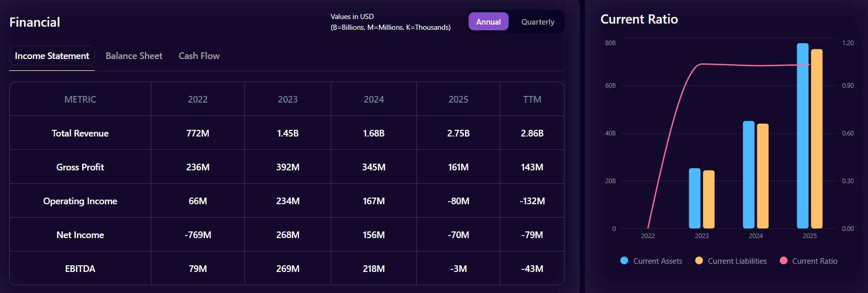Click the Financial section heading

tap(35, 22)
